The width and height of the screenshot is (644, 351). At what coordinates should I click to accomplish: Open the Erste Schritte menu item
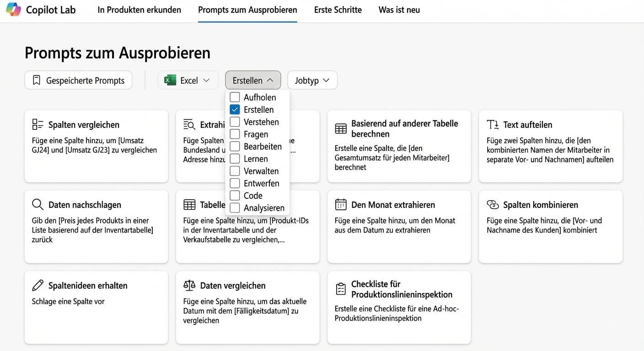[338, 10]
